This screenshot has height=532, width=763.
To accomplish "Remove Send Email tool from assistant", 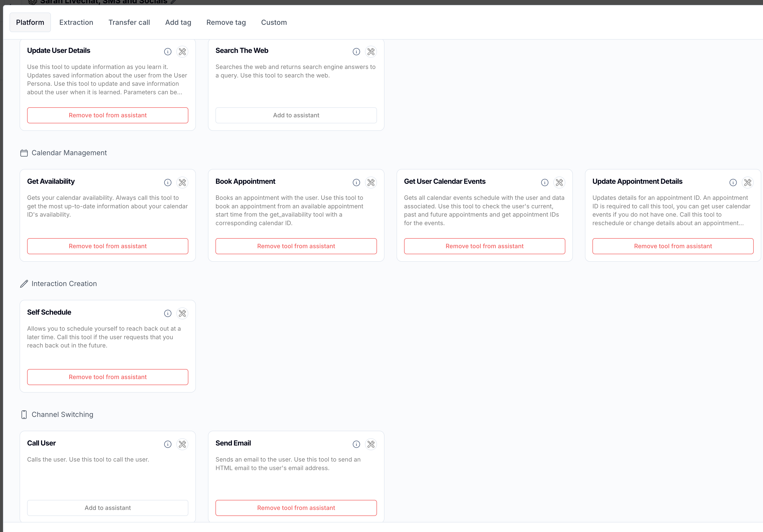I will point(296,508).
